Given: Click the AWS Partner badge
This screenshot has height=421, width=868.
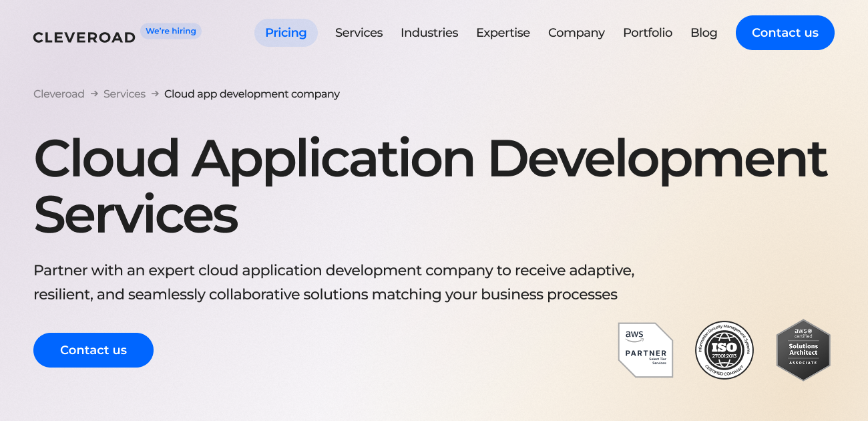Looking at the screenshot, I should (x=645, y=350).
